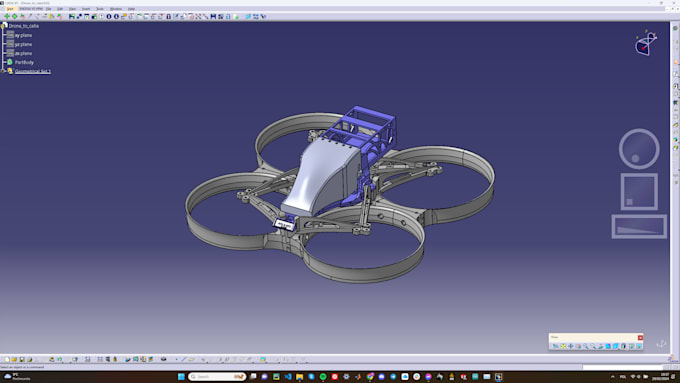Viewport: 680px width, 383px height.
Task: Open the Start menu in CATIA
Action: tap(10, 9)
